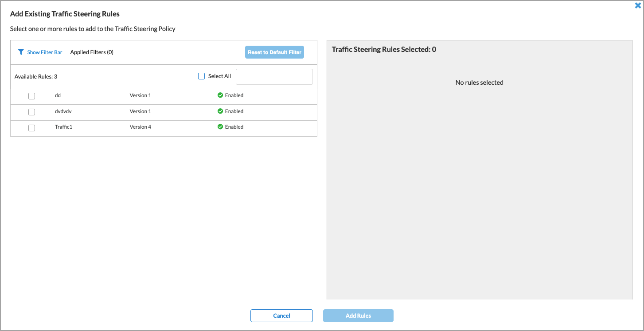Tick the checkbox for rule dvdvdv
This screenshot has height=331, width=644.
(x=31, y=112)
